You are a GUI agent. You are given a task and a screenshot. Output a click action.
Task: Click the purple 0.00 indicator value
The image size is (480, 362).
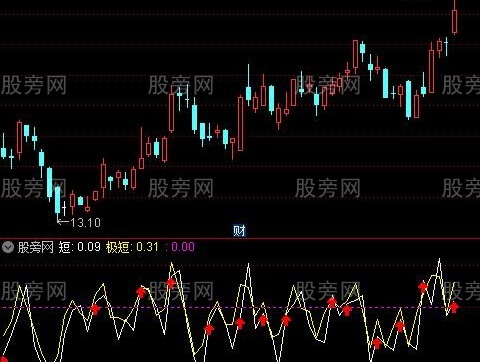point(183,247)
